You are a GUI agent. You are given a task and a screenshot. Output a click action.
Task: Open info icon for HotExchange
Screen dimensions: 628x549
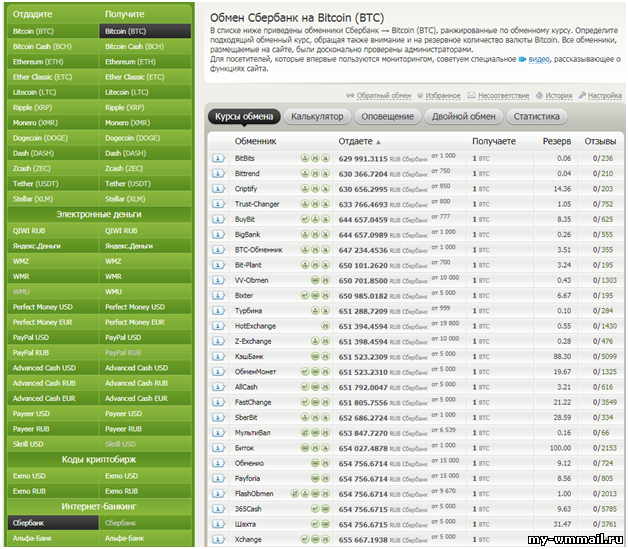(218, 326)
